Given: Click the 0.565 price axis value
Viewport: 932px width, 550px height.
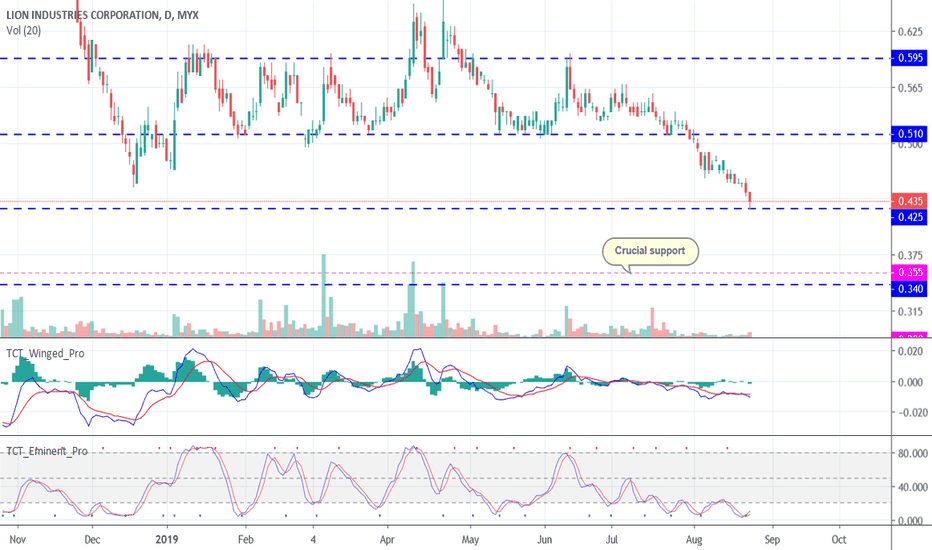Looking at the screenshot, I should coord(910,88).
